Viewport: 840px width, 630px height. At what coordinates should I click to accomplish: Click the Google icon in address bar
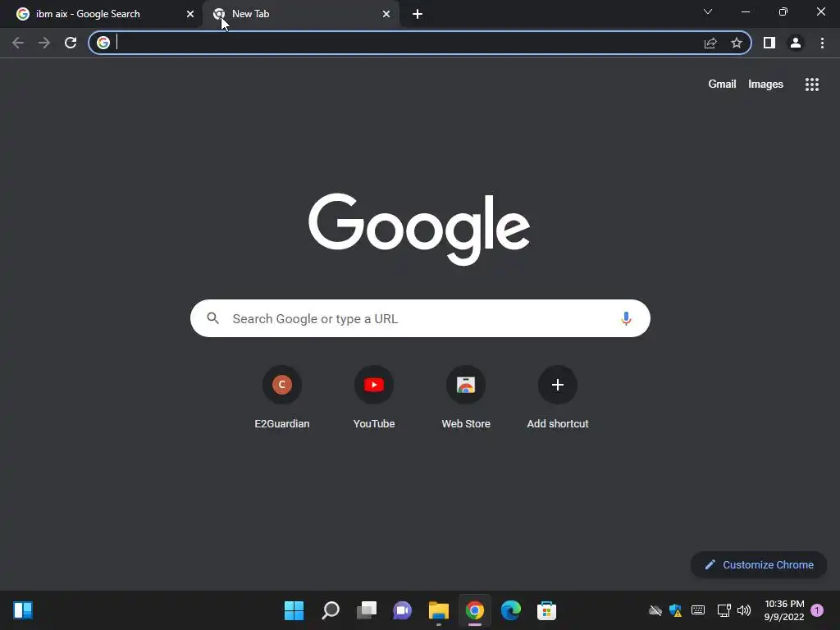(103, 43)
